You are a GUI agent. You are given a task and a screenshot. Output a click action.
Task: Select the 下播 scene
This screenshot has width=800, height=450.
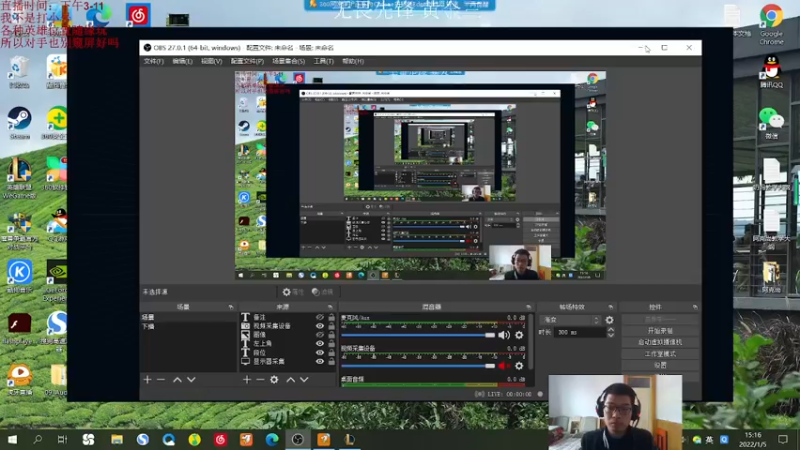coord(188,327)
